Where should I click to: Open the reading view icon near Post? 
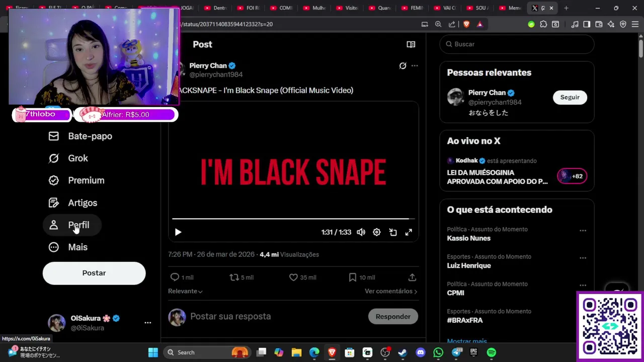point(411,44)
